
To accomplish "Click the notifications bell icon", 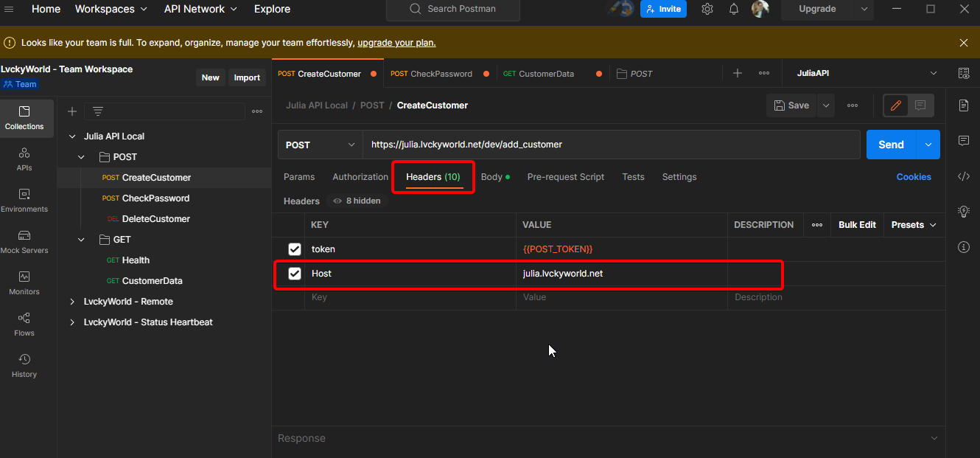I will tap(734, 10).
